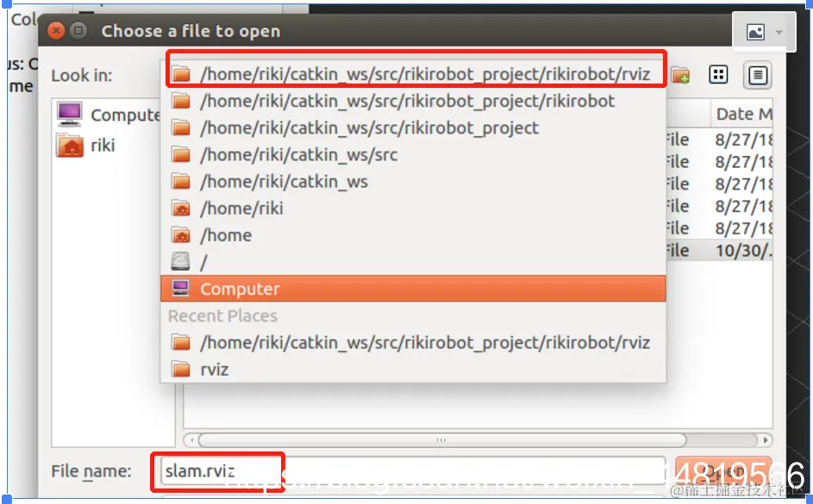
Task: Click the horizontal scrollbar right arrow
Action: [x=766, y=440]
